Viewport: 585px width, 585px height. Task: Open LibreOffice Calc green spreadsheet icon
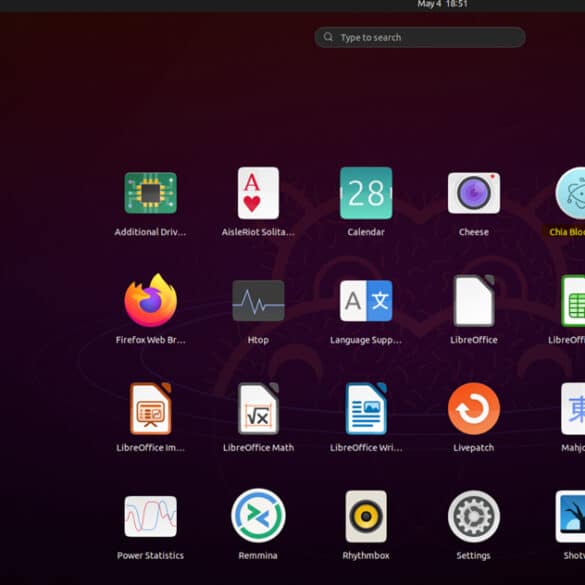(573, 301)
